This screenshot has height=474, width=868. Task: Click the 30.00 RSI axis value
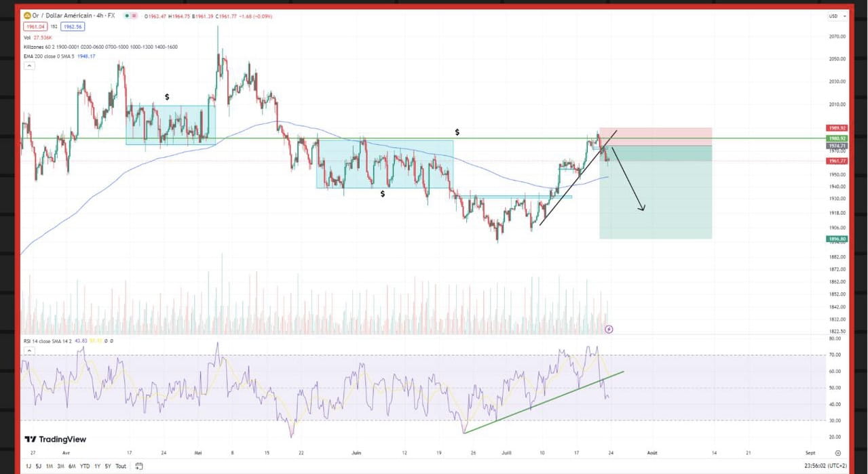tap(835, 420)
